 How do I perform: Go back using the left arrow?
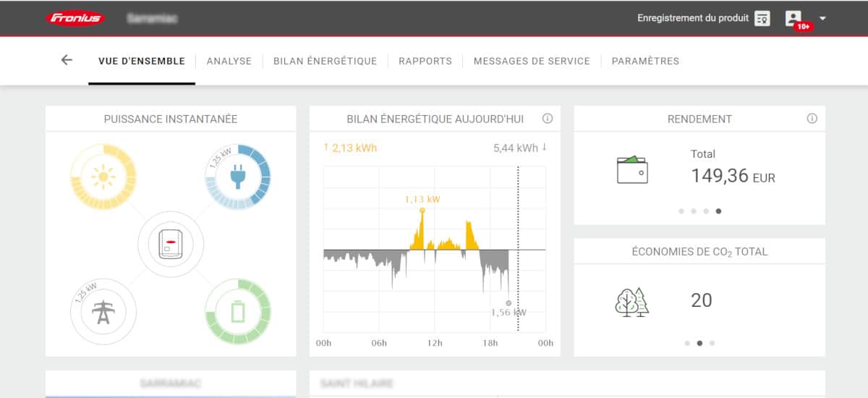pos(67,60)
